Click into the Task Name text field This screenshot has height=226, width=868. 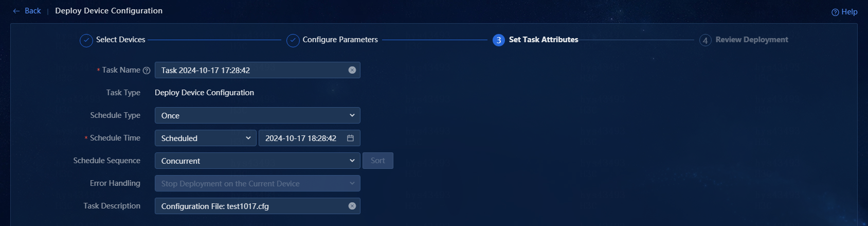(252, 70)
